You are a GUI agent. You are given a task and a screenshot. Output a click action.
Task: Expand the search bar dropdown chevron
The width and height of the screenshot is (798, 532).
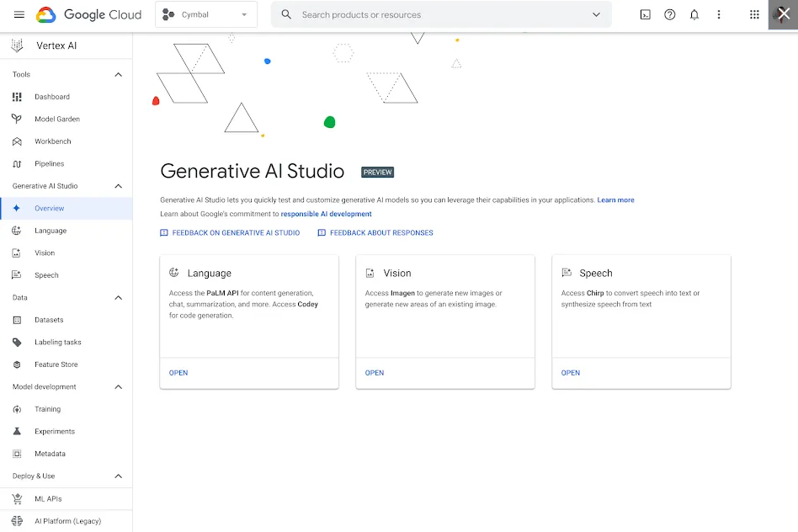pos(596,15)
